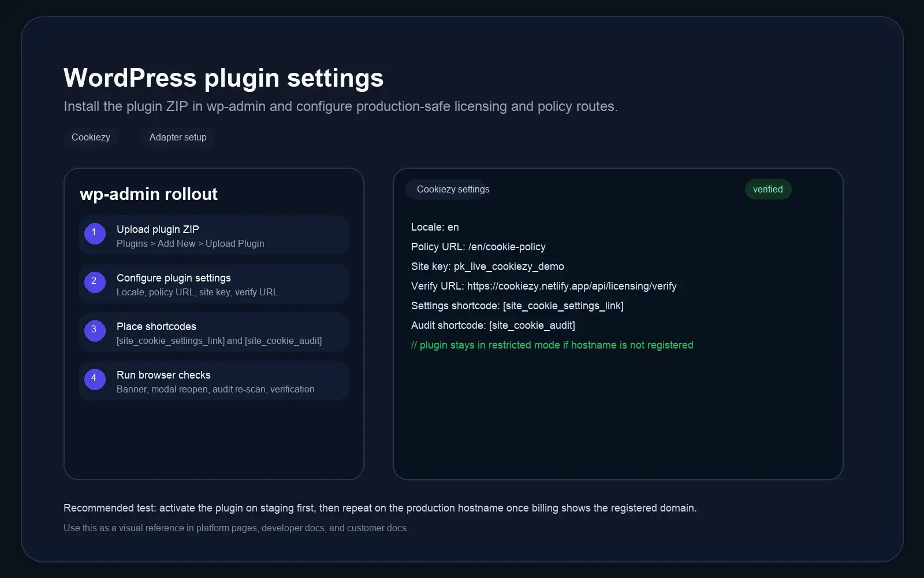Select the Cookiezy pill label
The height and width of the screenshot is (578, 924).
click(91, 137)
